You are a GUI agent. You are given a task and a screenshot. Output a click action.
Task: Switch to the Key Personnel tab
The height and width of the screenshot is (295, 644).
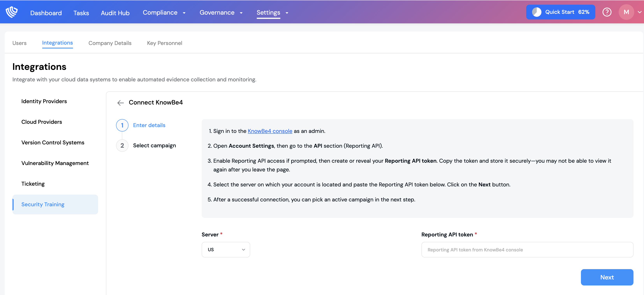[165, 43]
